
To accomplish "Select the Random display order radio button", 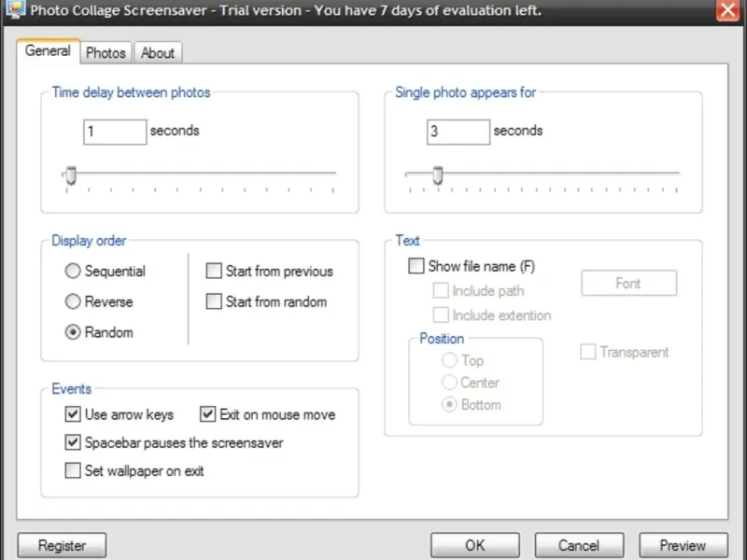I will tap(73, 332).
